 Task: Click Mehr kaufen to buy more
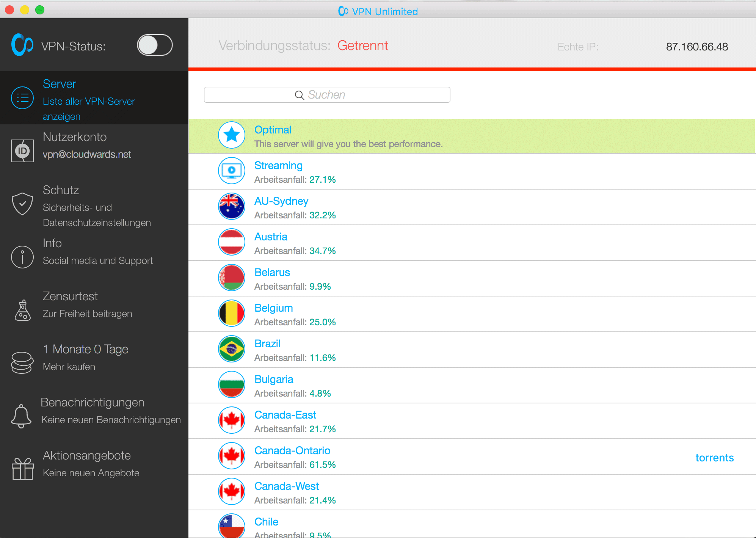(69, 367)
